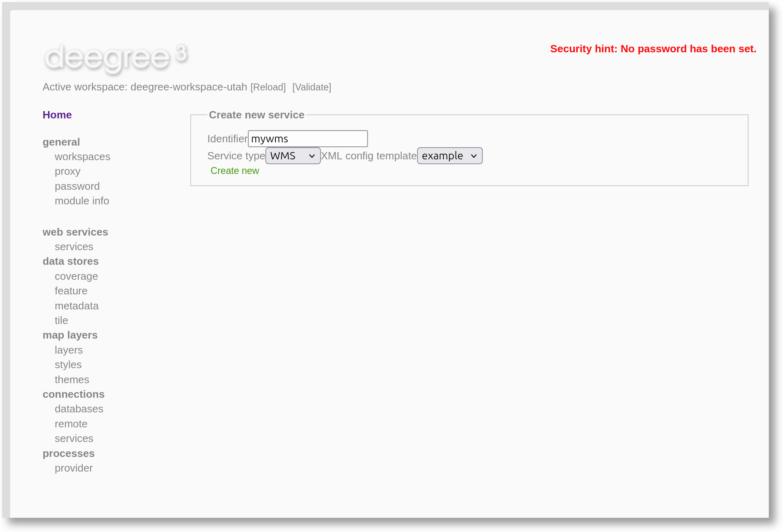Validate the deegree-workspace-utah workspace
The image size is (783, 532).
pyautogui.click(x=311, y=87)
